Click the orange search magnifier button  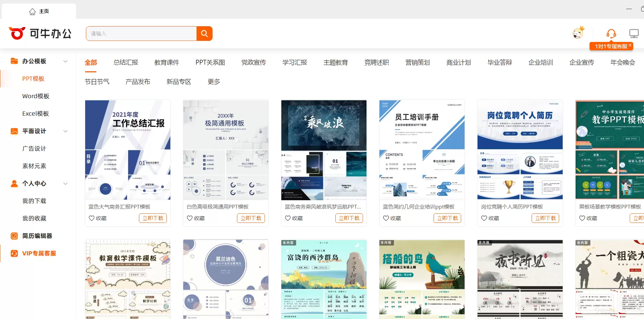coord(205,34)
